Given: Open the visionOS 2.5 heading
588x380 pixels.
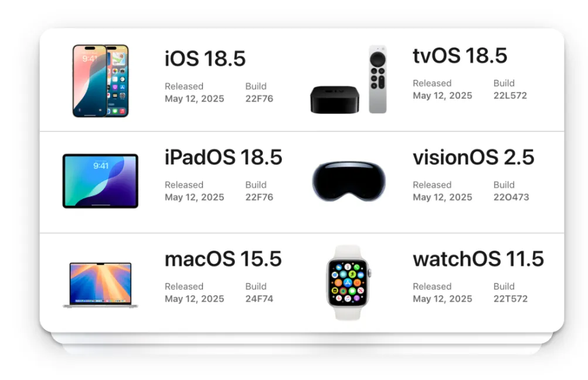Looking at the screenshot, I should point(473,158).
